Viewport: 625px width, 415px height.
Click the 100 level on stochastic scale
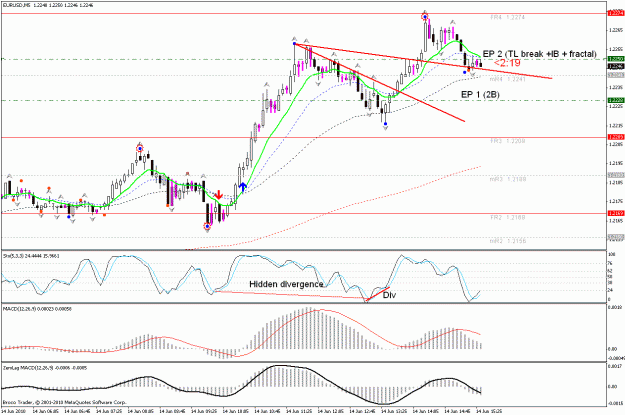pos(612,254)
